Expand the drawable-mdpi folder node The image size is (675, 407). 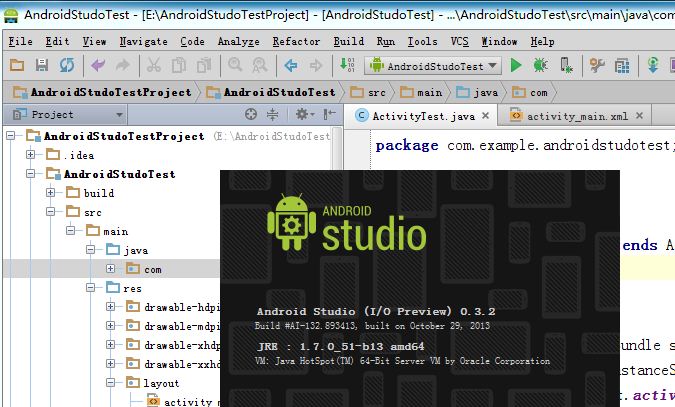pyautogui.click(x=111, y=326)
